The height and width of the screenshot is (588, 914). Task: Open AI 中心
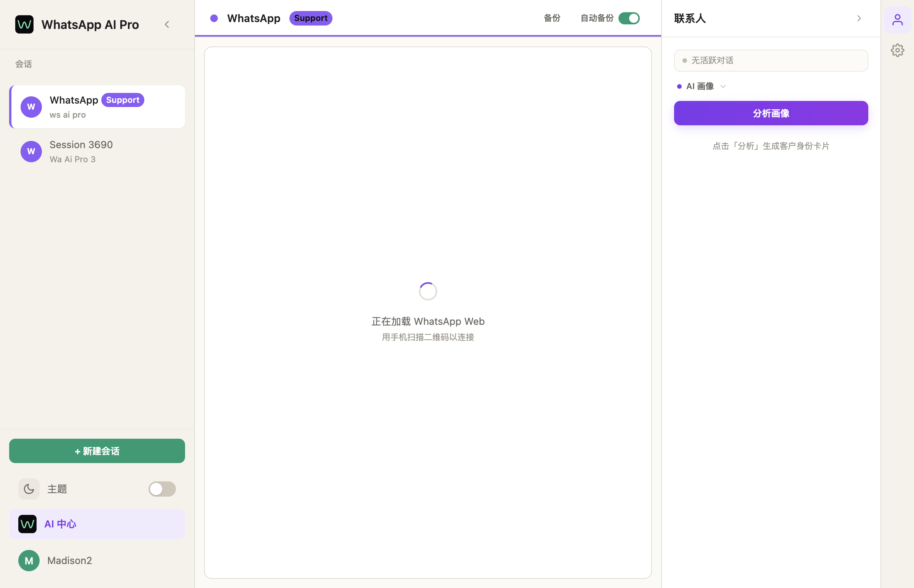point(97,524)
